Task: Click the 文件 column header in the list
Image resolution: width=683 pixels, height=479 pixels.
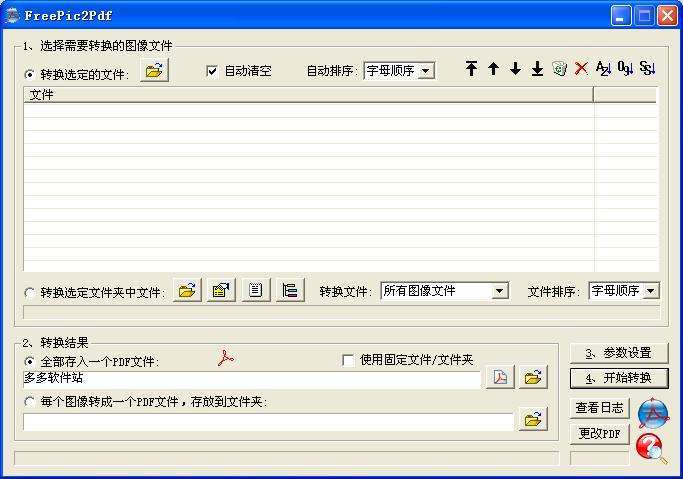Action: point(308,95)
